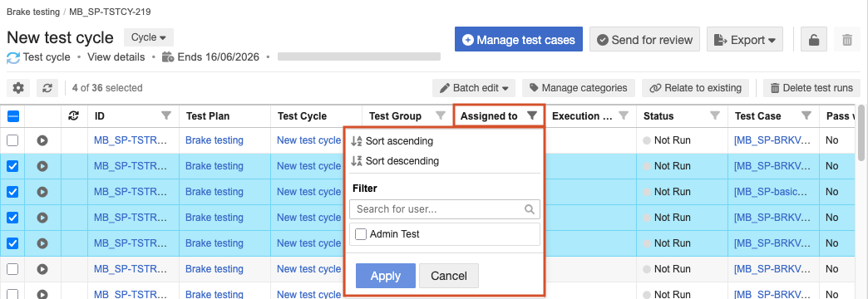Click Relate to existing
Screen dimensions: 868x299
(x=695, y=88)
